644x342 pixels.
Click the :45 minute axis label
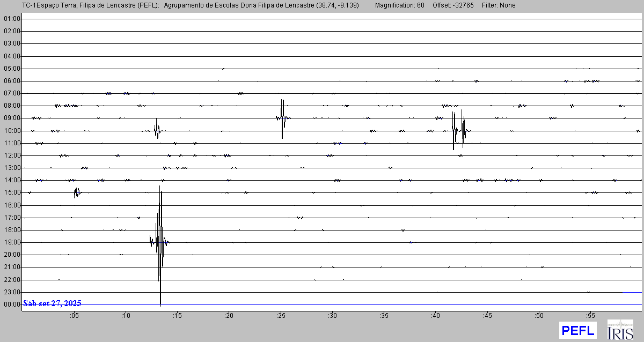486,315
